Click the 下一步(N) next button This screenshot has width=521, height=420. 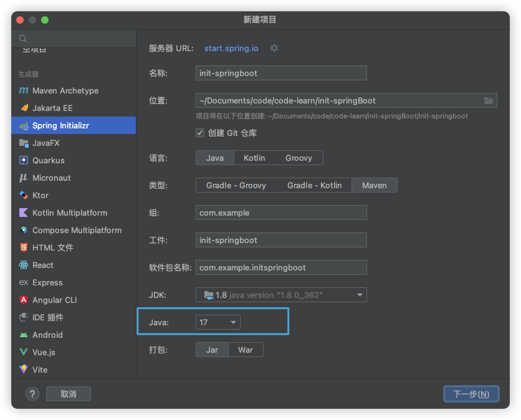pos(471,394)
